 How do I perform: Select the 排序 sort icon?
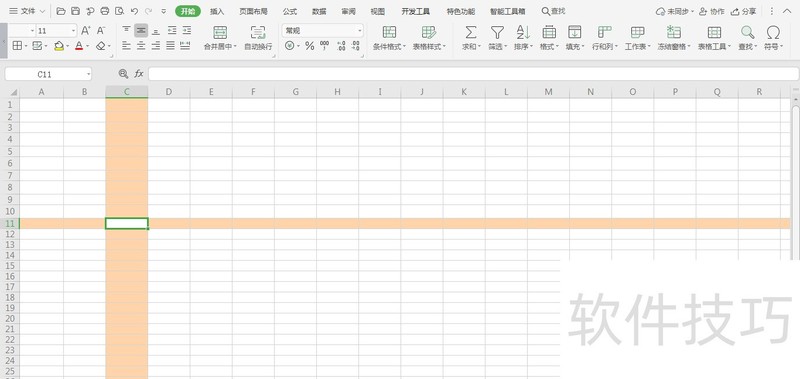(523, 33)
